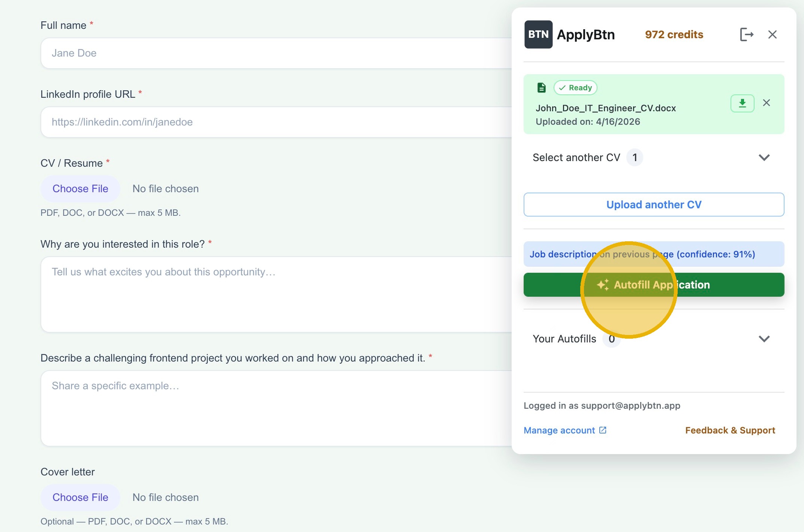Click the Full name input field

pyautogui.click(x=262, y=53)
